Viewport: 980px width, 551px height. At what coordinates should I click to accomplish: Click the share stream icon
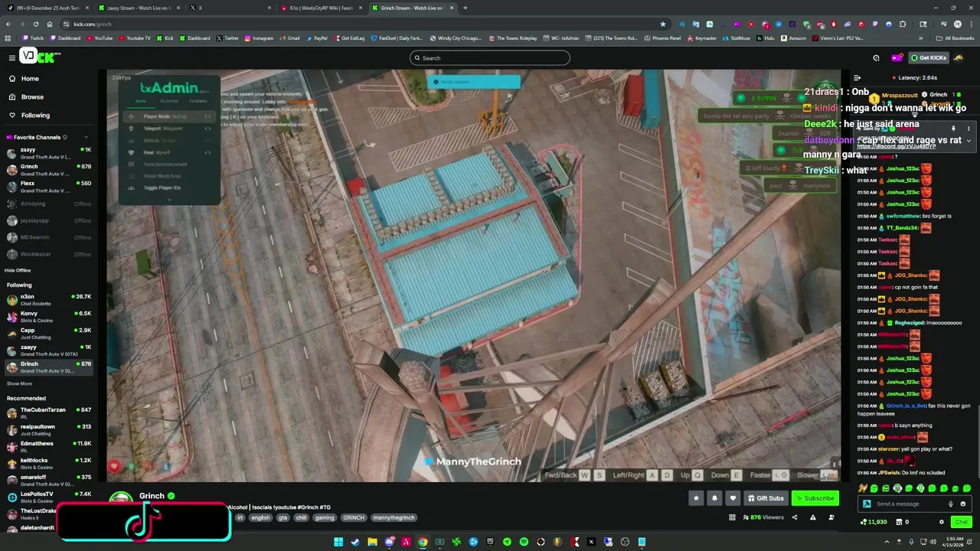point(794,517)
